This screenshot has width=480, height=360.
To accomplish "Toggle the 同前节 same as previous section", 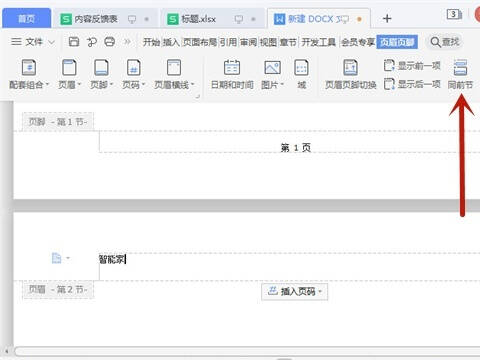I will [460, 75].
